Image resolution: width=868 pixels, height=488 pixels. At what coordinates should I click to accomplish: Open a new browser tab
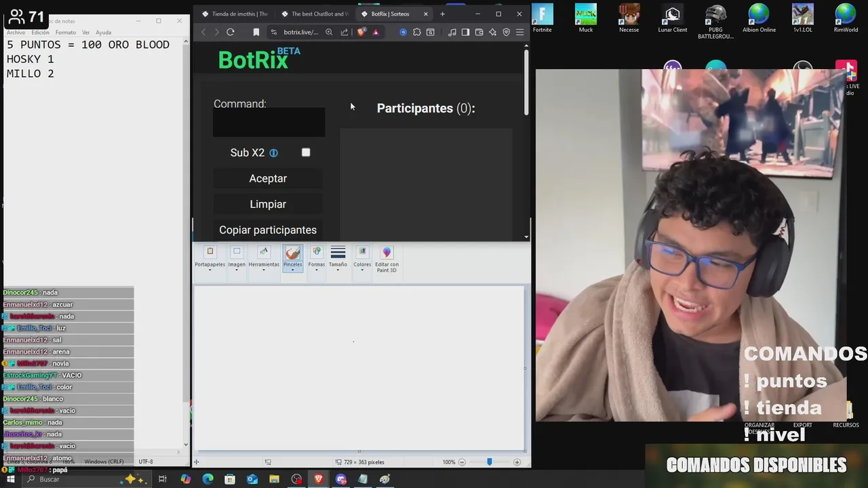pos(442,14)
